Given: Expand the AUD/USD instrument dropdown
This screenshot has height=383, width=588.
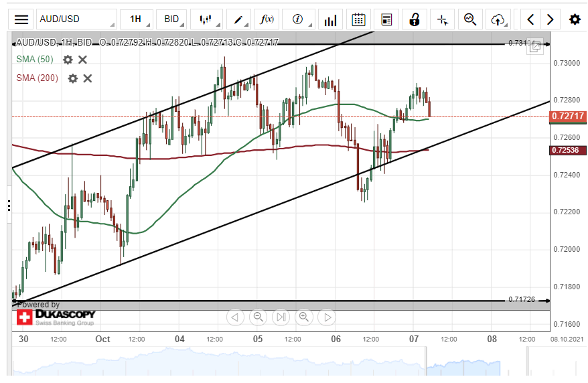Looking at the screenshot, I should [75, 19].
